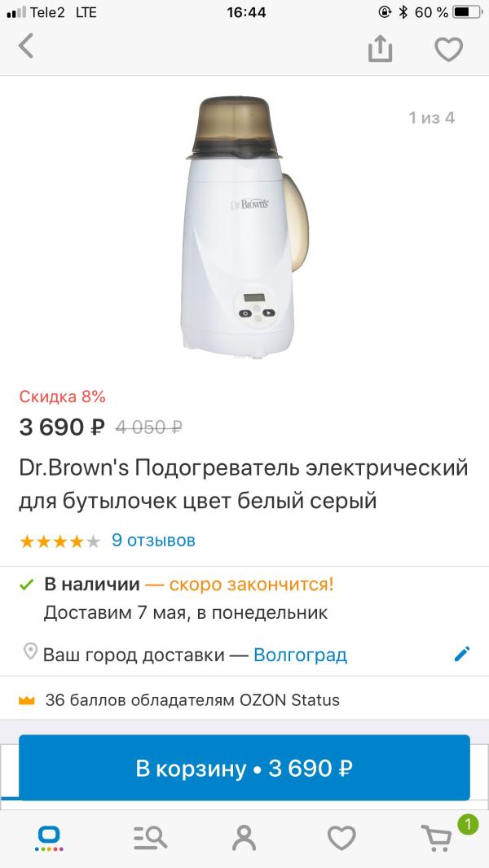Edit delivery city with pencil icon
This screenshot has height=868, width=489.
462,655
